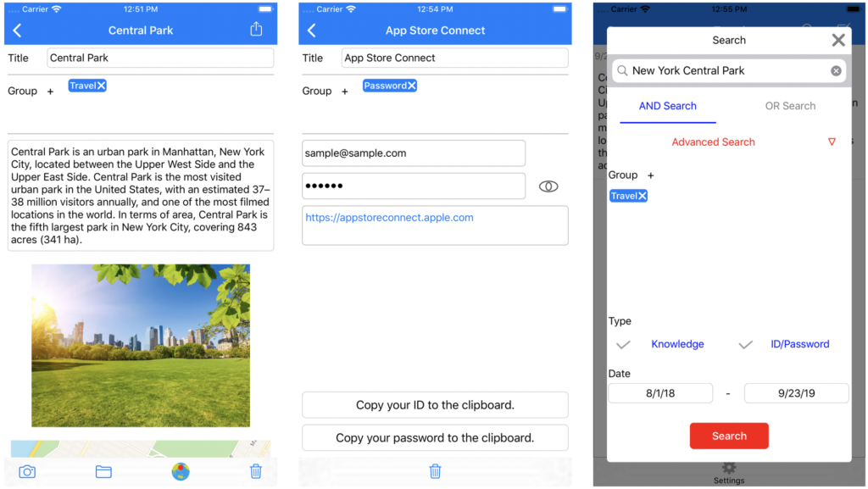The height and width of the screenshot is (489, 868).
Task: Switch to the OR Search tab
Action: (790, 106)
